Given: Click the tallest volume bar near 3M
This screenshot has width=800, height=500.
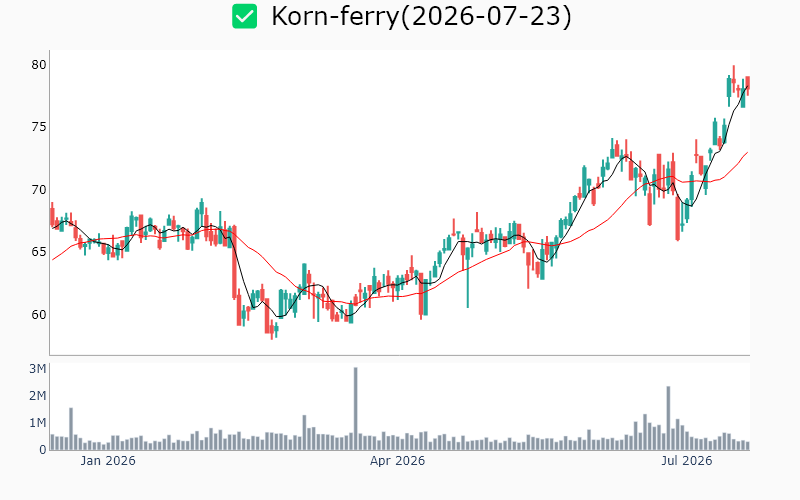Looking at the screenshot, I should [356, 408].
